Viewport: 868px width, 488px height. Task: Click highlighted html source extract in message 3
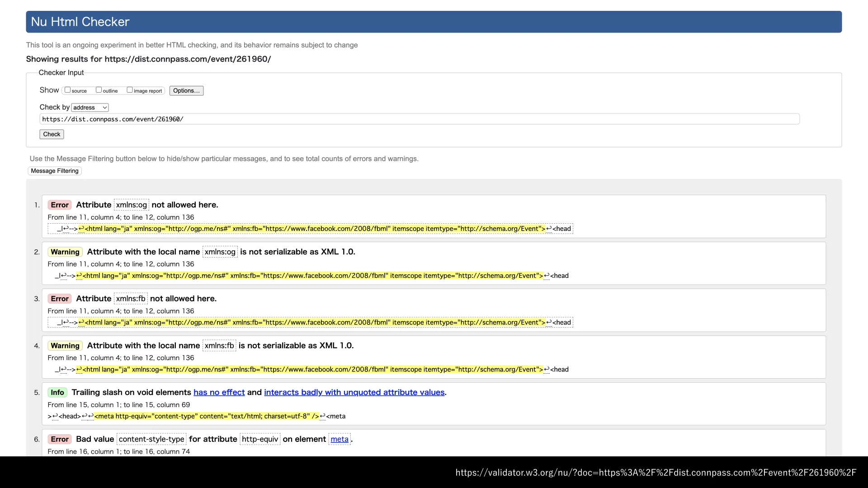312,323
